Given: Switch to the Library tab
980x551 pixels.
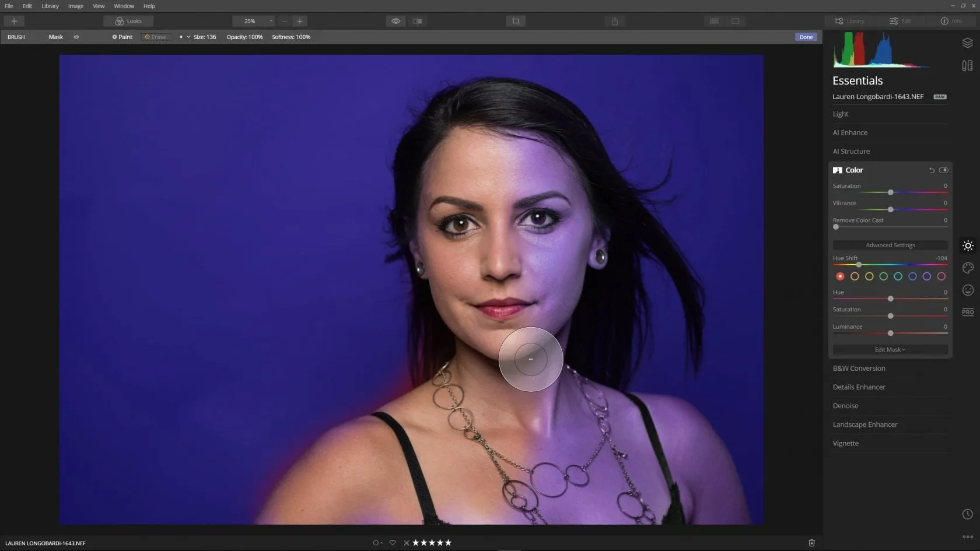Looking at the screenshot, I should (850, 21).
